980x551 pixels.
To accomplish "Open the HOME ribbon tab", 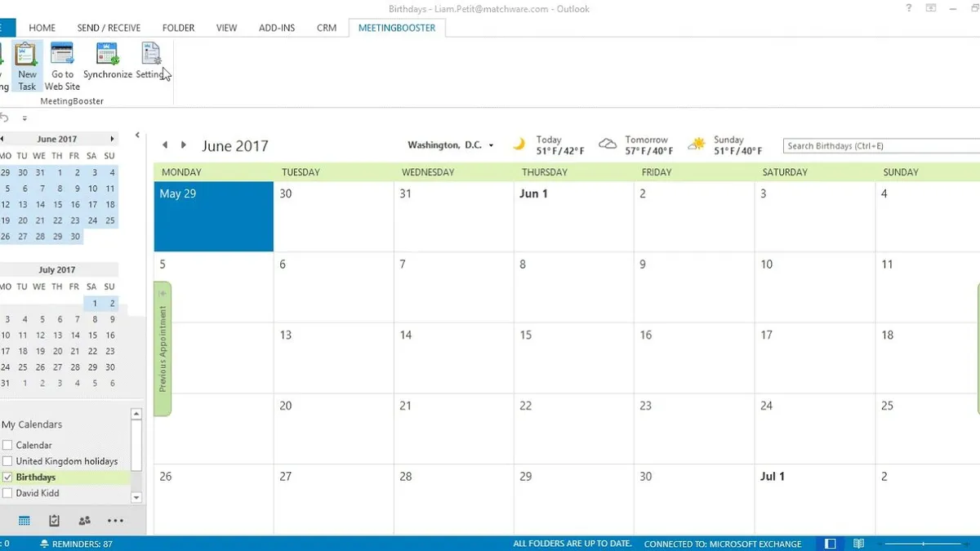I will coord(42,28).
